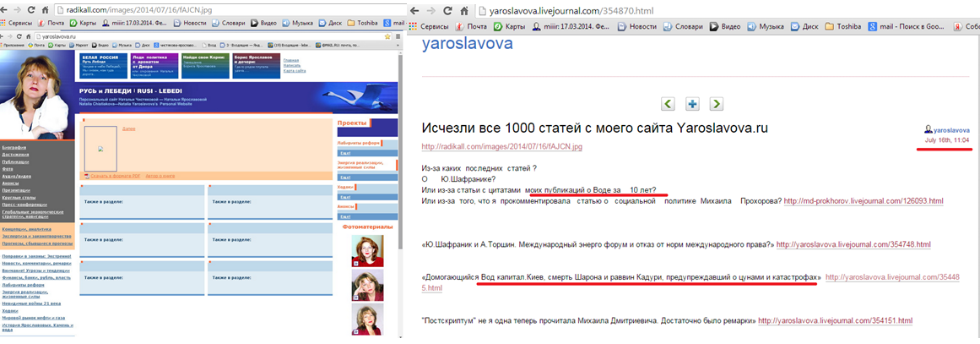Open Биография in the left sidebar menu
The image size is (980, 344).
point(14,145)
